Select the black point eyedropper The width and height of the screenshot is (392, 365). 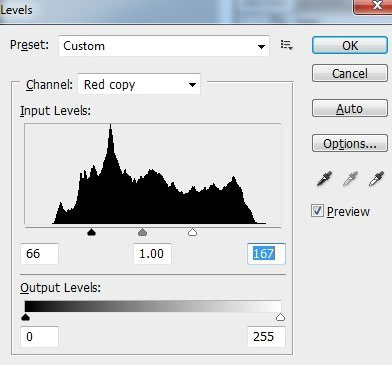click(324, 179)
